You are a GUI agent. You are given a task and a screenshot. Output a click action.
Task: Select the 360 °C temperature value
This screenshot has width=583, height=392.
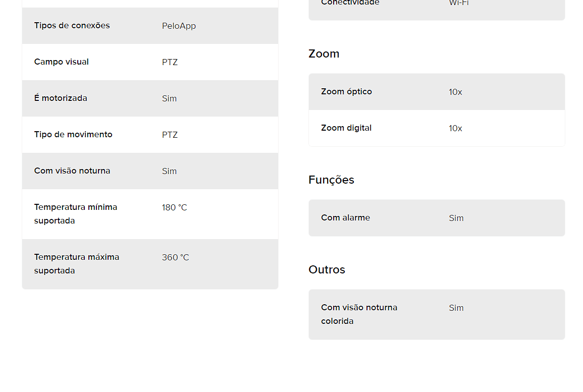176,257
